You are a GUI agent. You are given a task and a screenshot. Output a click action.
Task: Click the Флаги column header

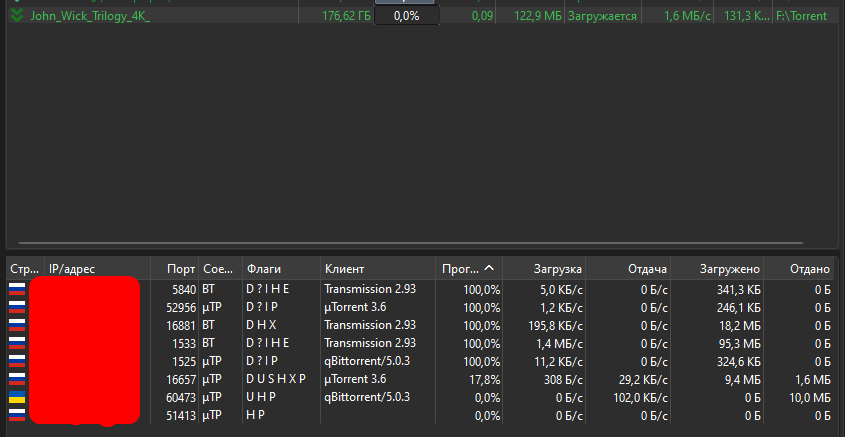tap(264, 269)
